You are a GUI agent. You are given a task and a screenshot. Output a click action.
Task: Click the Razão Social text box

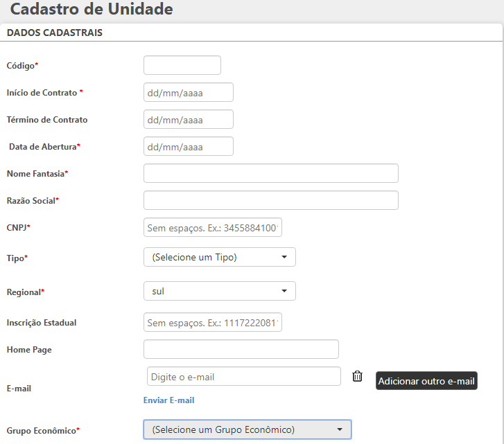tap(270, 200)
